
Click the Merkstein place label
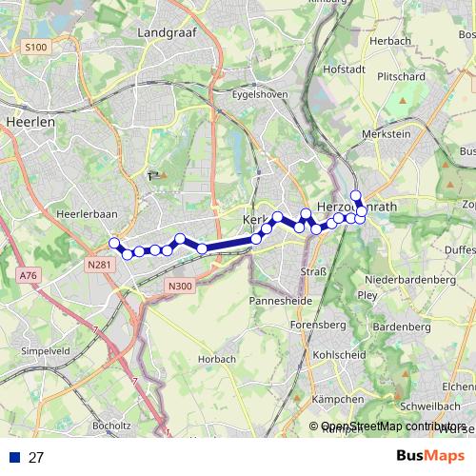point(387,134)
